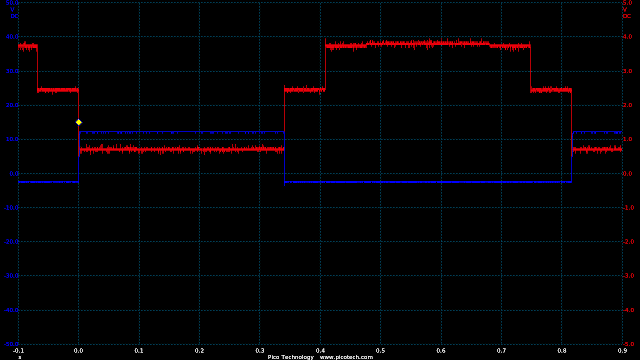Select the blue V DC channel label

[x=13, y=13]
